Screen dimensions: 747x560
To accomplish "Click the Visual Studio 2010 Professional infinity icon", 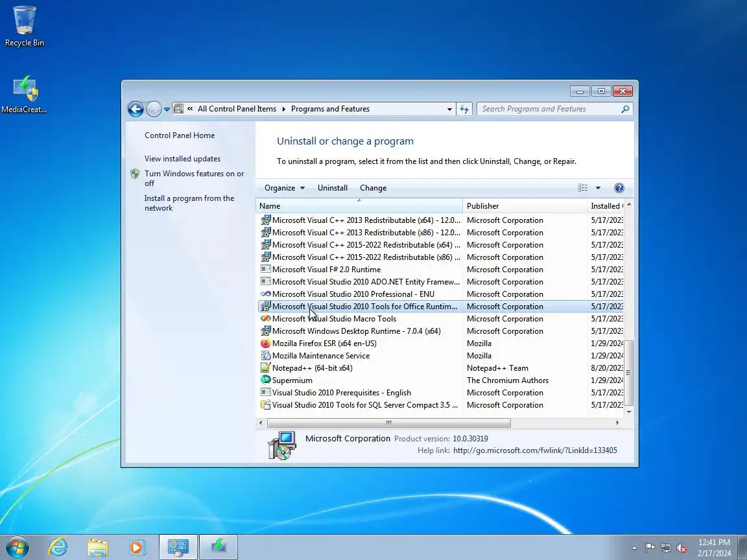I will (x=266, y=294).
